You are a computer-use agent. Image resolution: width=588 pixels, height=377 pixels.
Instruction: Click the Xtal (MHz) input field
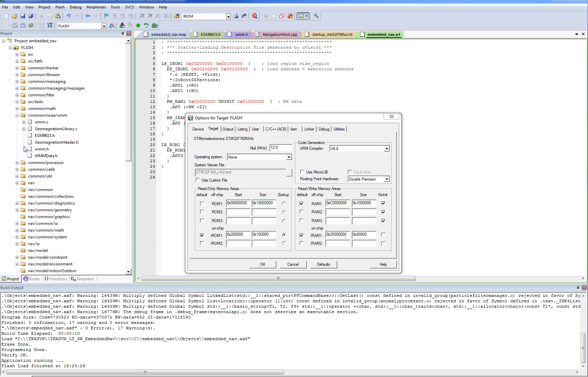pos(280,148)
